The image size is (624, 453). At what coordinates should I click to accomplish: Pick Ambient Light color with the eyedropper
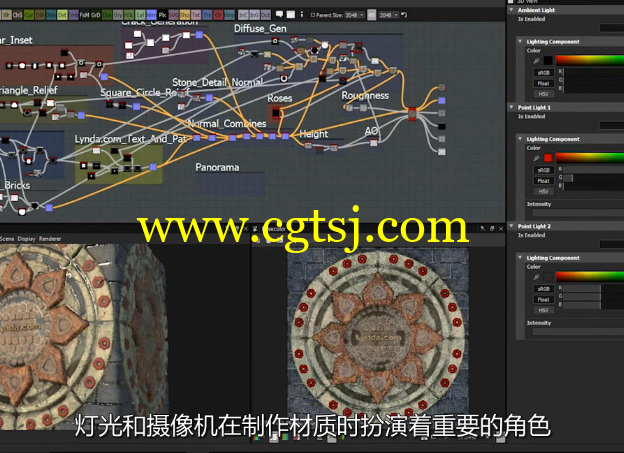536,61
